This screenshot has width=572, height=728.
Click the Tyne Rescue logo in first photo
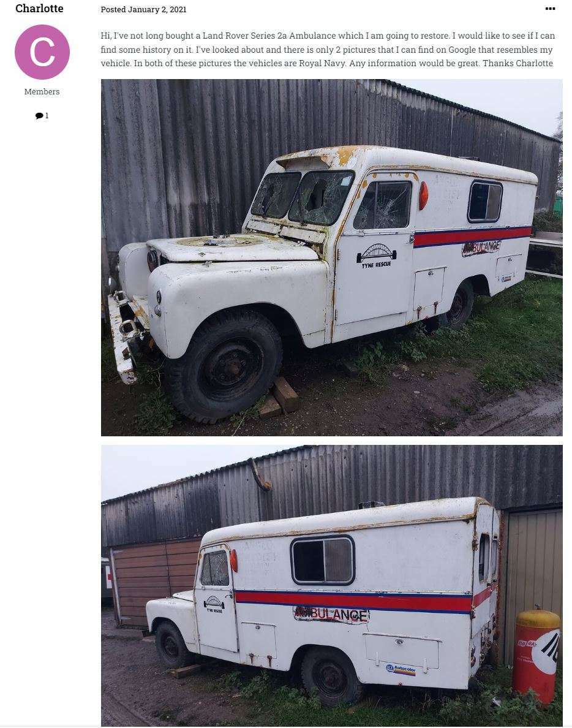point(376,256)
